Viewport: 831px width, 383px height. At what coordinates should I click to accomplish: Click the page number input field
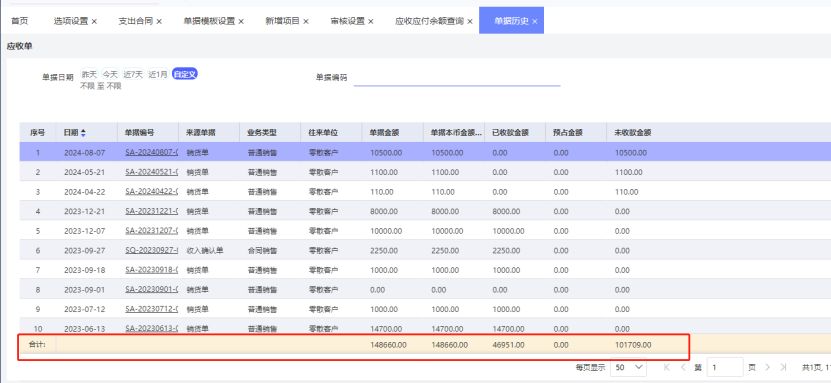[725, 367]
